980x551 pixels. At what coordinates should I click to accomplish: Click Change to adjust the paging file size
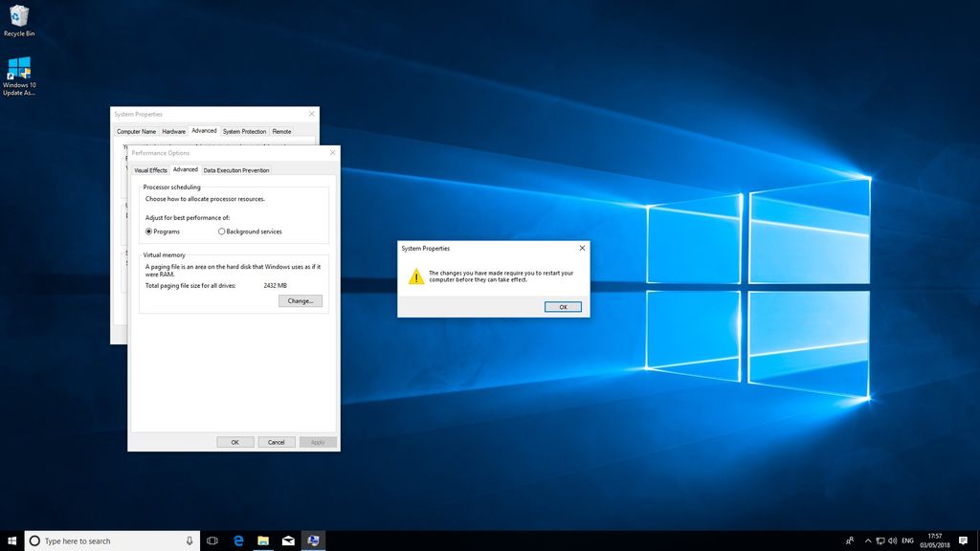pyautogui.click(x=300, y=300)
